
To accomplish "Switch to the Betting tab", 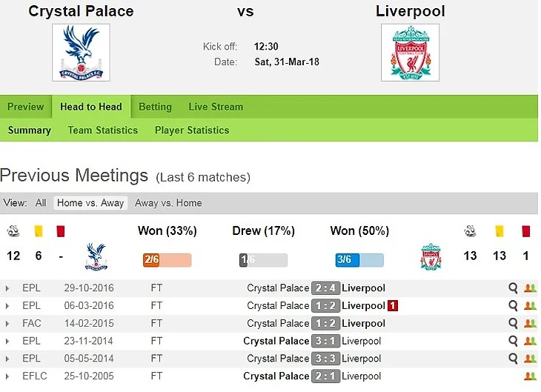I will click(x=155, y=107).
